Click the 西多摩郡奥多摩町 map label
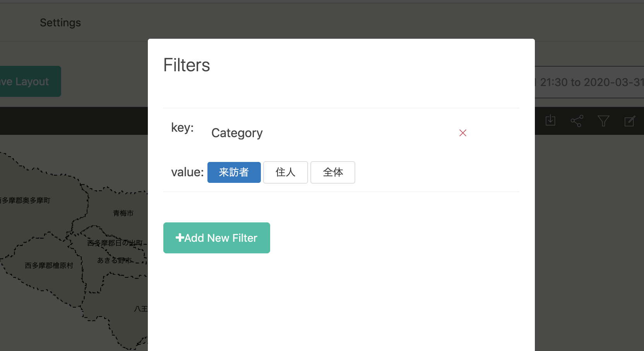The width and height of the screenshot is (644, 351). pos(25,200)
